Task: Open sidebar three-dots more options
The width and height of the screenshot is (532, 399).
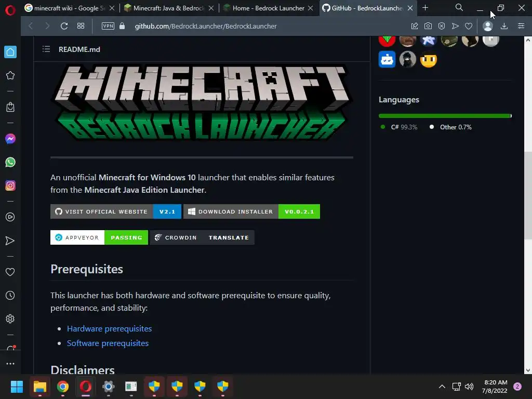Action: [10, 363]
